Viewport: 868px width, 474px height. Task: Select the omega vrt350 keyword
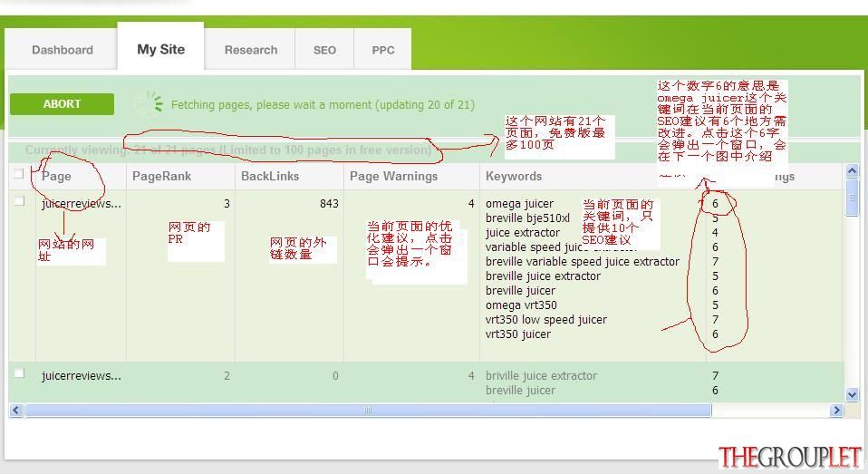521,305
